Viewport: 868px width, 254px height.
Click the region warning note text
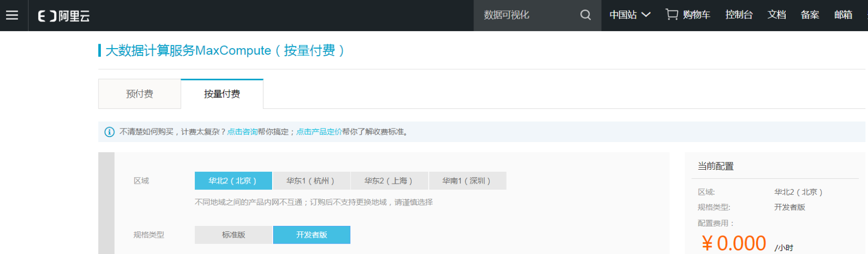314,202
